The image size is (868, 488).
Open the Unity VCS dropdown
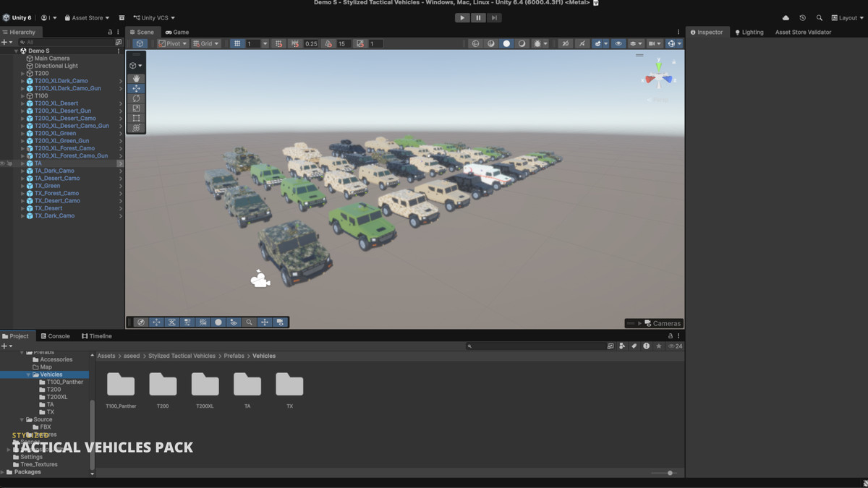tap(155, 17)
